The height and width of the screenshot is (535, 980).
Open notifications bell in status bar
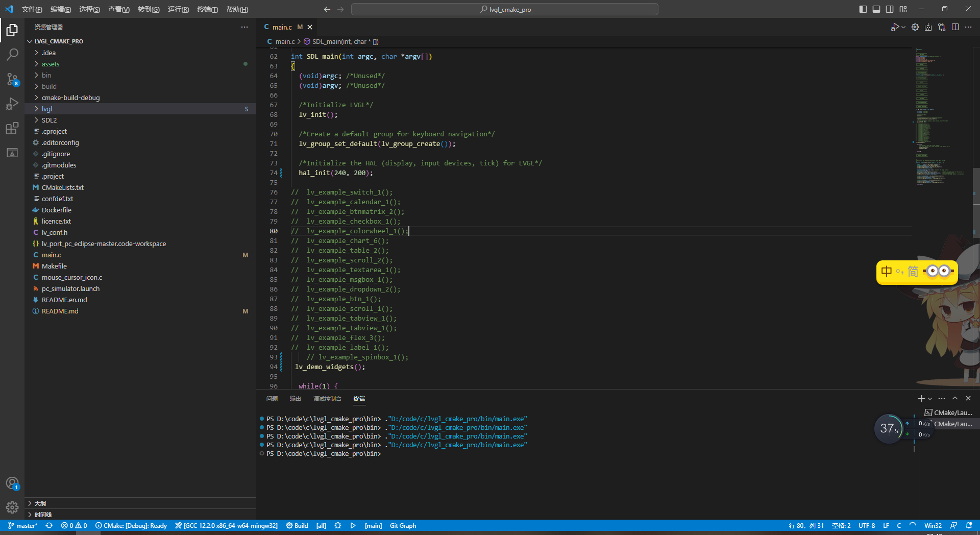pyautogui.click(x=969, y=525)
